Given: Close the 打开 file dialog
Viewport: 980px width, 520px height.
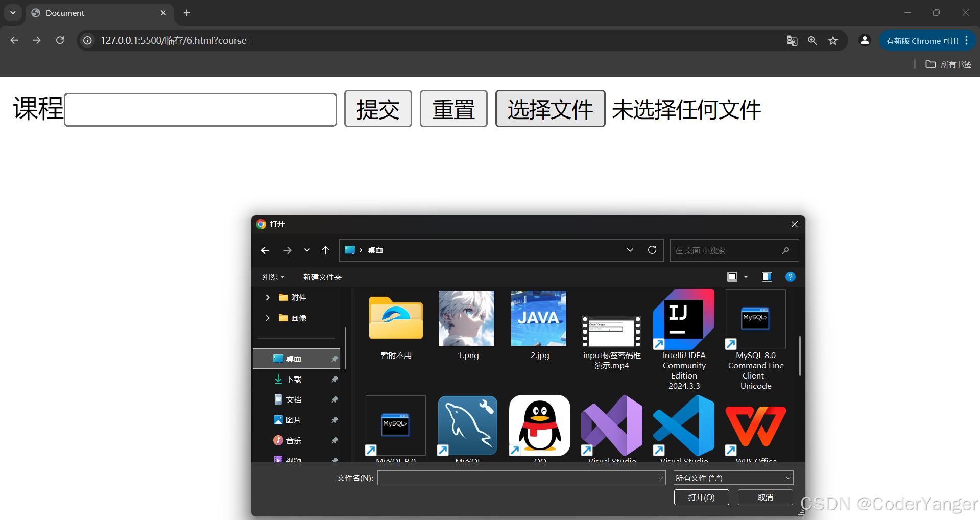Looking at the screenshot, I should coord(795,224).
